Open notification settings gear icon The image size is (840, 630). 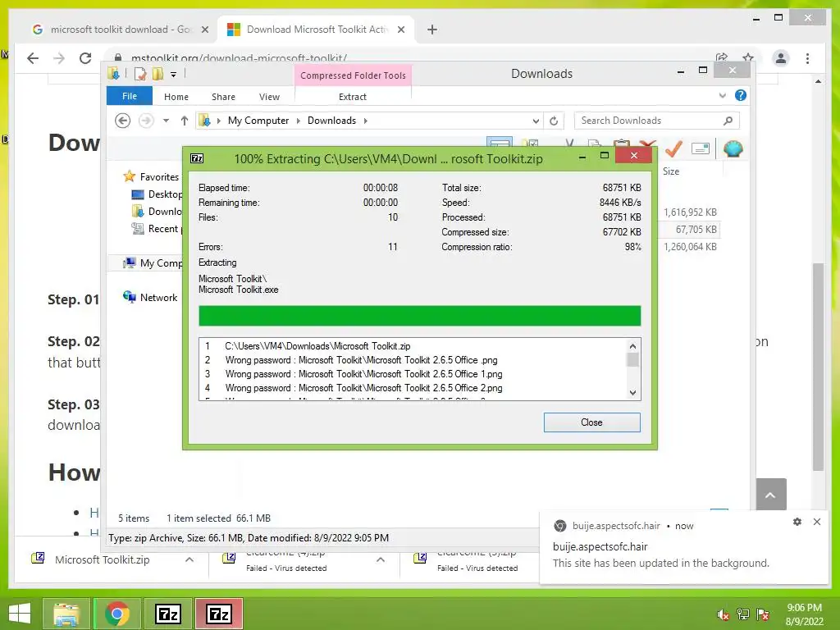[x=797, y=521]
